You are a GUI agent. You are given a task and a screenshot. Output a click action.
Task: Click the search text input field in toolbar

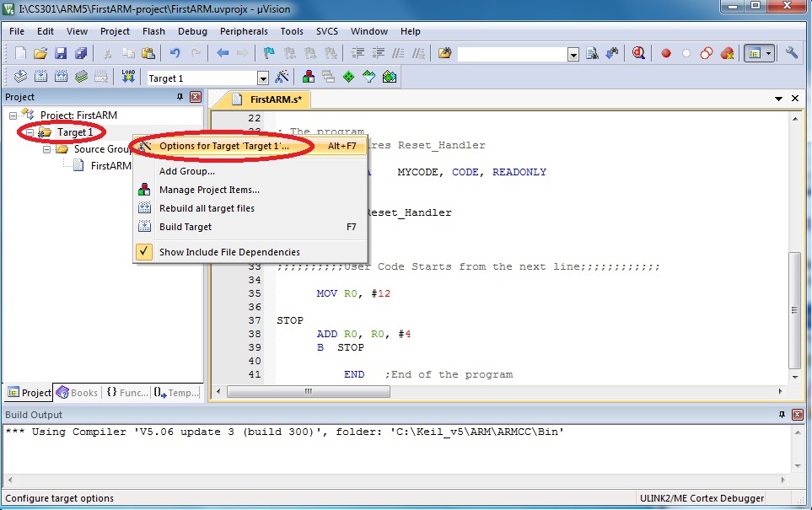[513, 55]
